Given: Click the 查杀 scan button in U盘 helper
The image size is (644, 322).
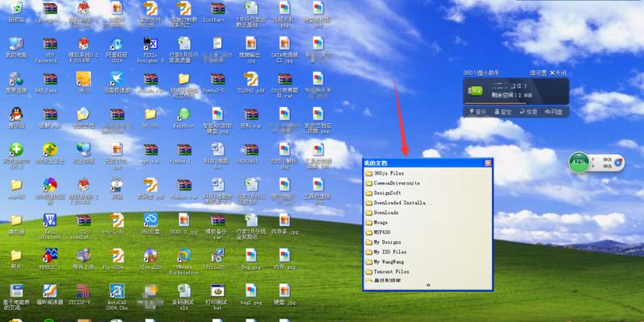Looking at the screenshot, I should coord(478,112).
